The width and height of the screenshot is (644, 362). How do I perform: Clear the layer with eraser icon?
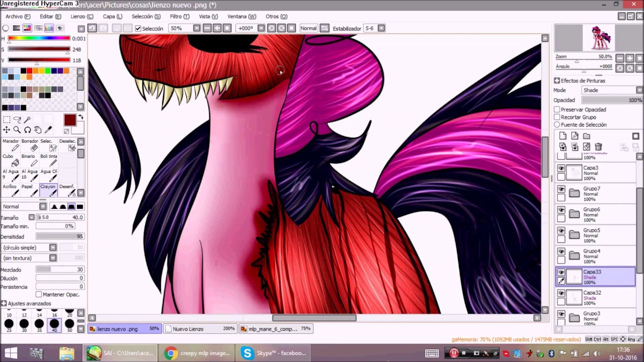[x=587, y=147]
